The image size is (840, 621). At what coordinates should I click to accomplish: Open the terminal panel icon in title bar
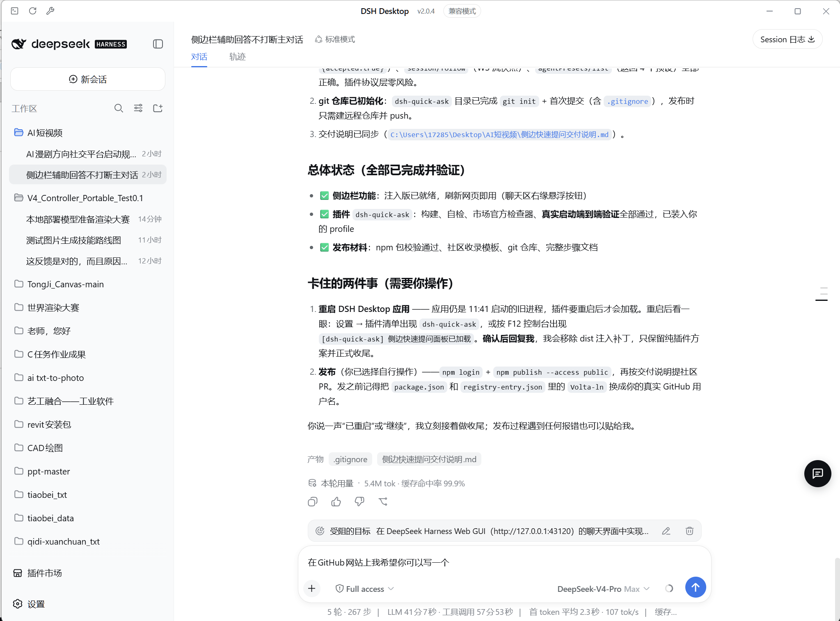tap(15, 11)
